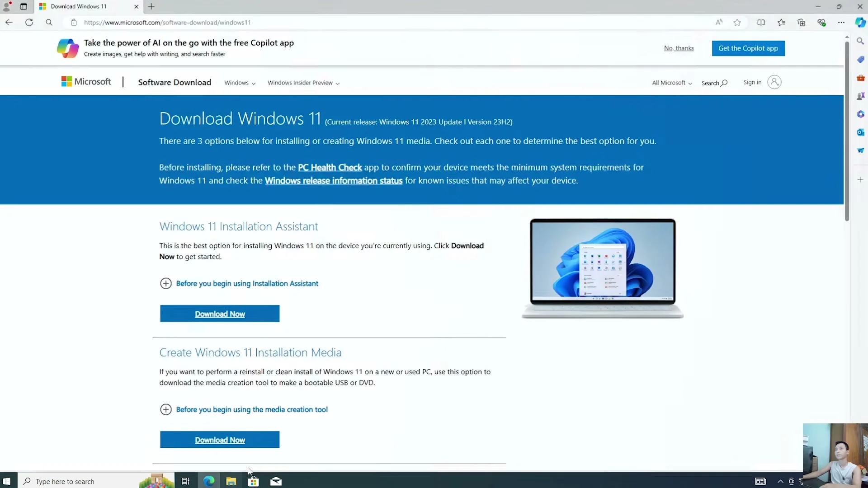868x488 pixels.
Task: Expand Before you begin using Installation Assistant
Action: click(239, 283)
